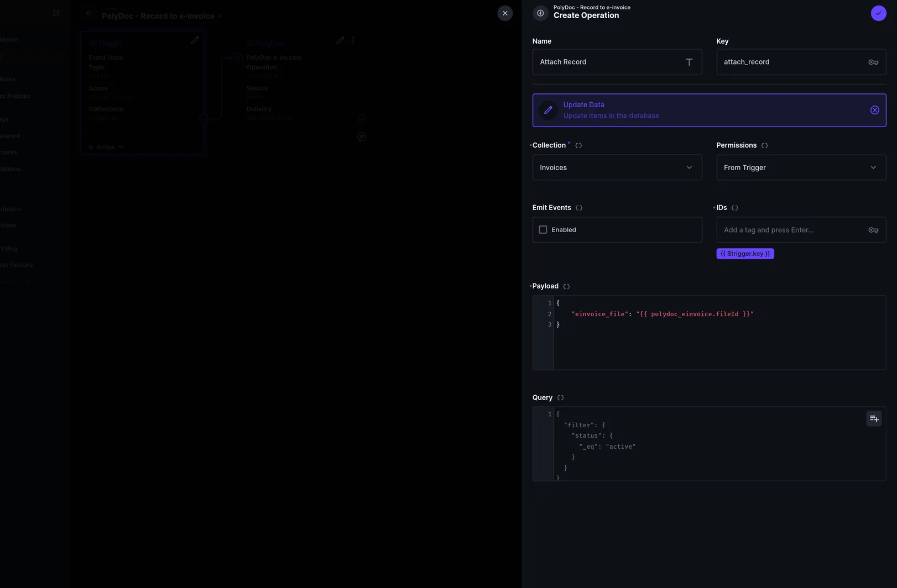The height and width of the screenshot is (588, 897).
Task: Click the add-line icon in Query editor
Action: 874,418
